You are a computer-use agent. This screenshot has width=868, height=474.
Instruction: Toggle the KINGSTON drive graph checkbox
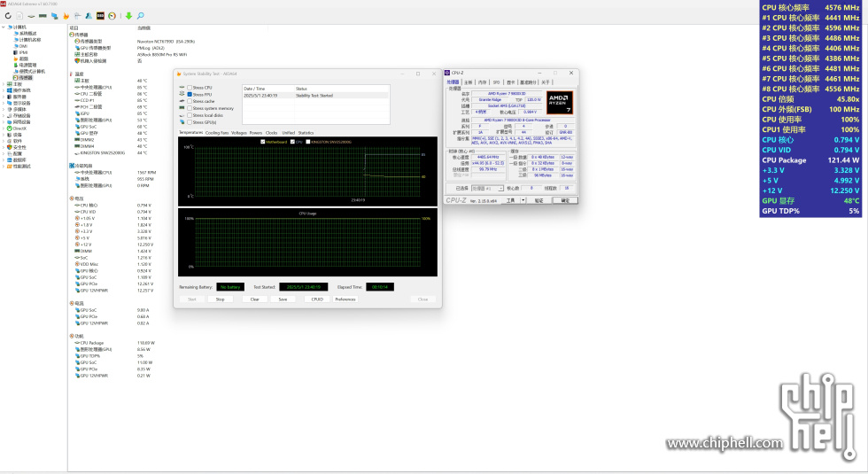coord(308,142)
